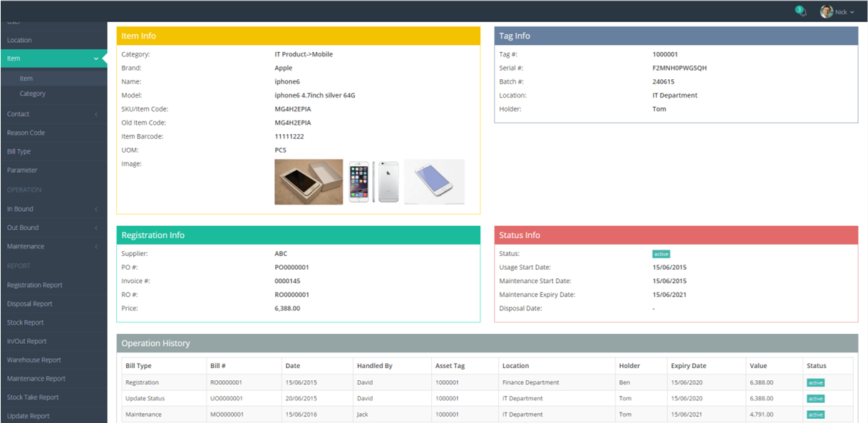Click Maintenance Expiry Date value 15/06/2021
This screenshot has width=868, height=423.
(x=670, y=295)
